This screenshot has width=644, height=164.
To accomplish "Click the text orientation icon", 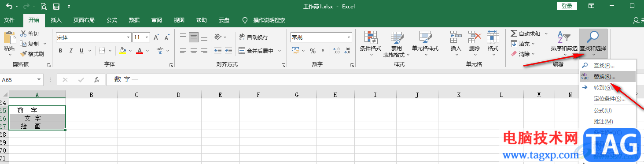I will coord(217,37).
